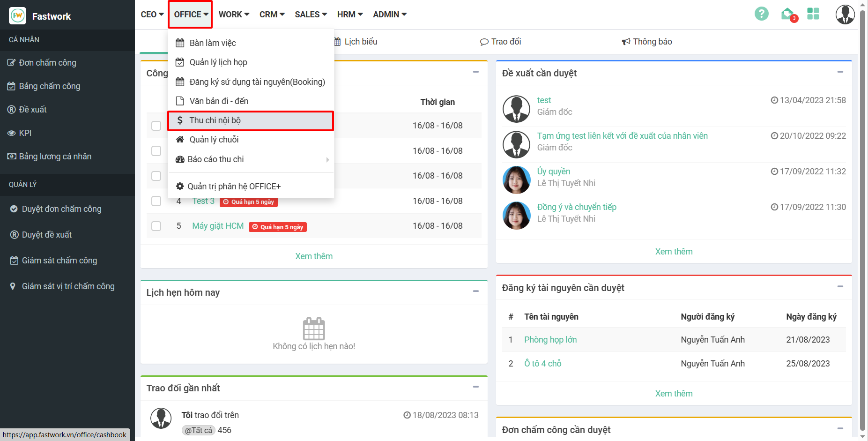
Task: Click the Fastwork logo icon
Action: pos(18,16)
